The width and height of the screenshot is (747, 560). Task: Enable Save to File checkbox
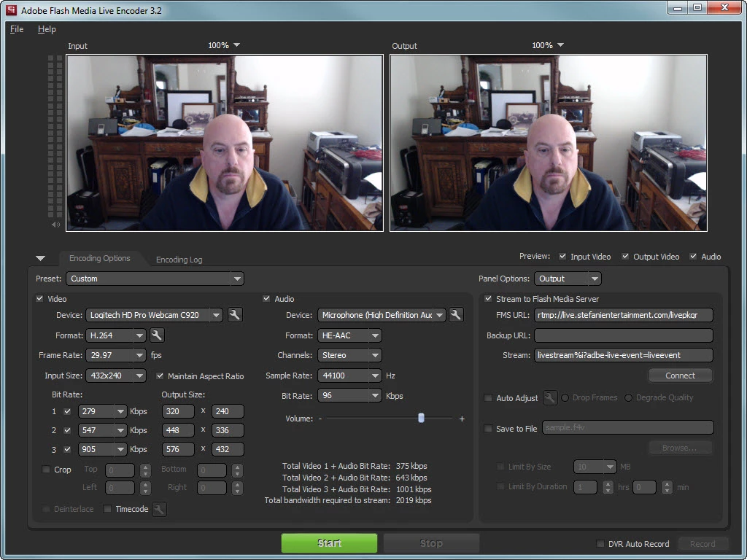click(x=488, y=429)
